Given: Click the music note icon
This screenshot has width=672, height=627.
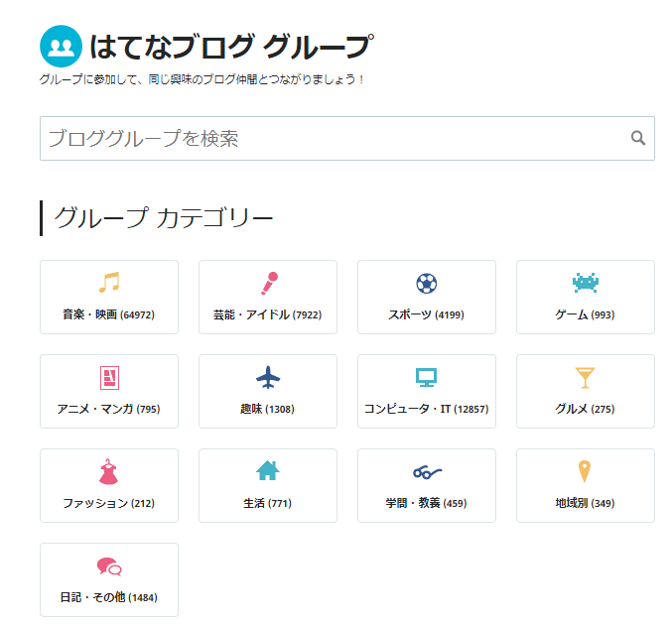Looking at the screenshot, I should pos(109,283).
